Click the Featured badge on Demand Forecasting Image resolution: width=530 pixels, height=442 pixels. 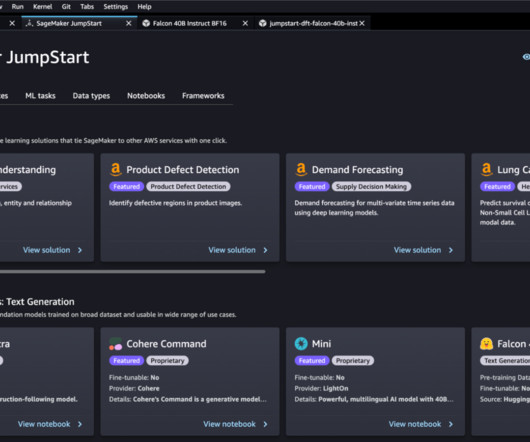coord(312,187)
